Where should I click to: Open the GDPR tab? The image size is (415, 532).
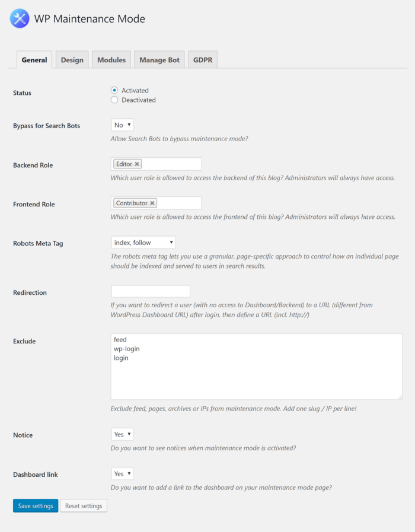(202, 59)
